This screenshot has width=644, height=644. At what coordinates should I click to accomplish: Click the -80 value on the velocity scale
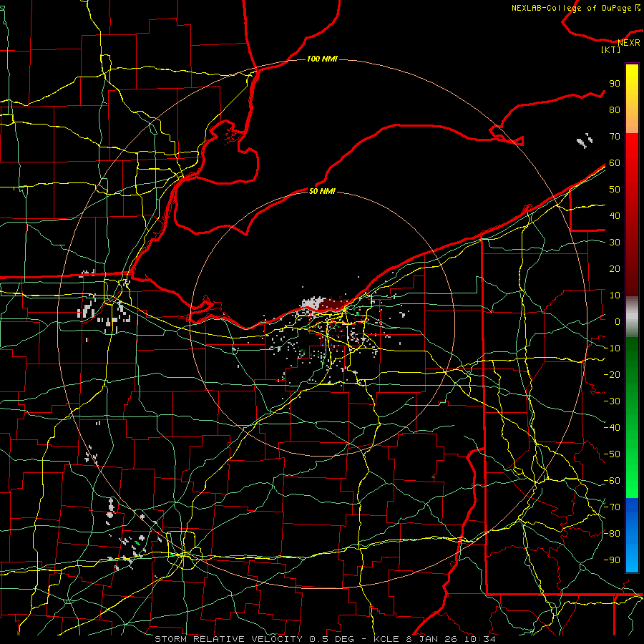pos(612,534)
